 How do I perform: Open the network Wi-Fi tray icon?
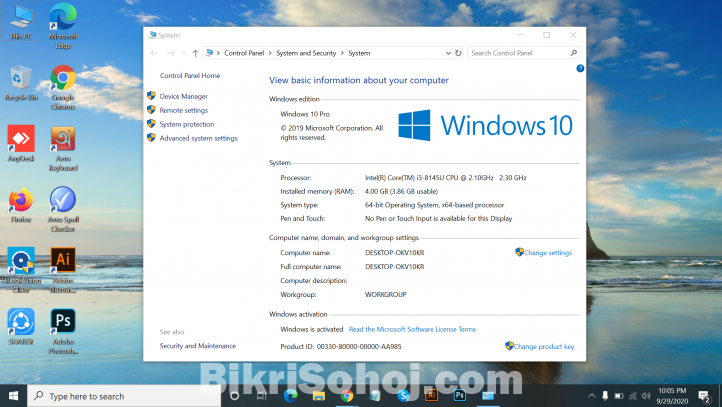(x=633, y=396)
